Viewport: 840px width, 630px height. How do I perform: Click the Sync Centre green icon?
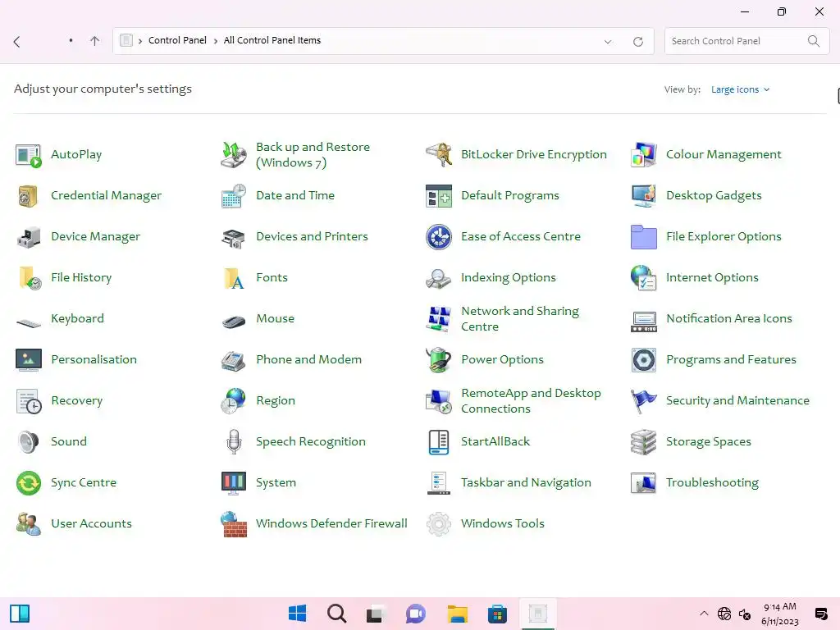[x=29, y=483]
